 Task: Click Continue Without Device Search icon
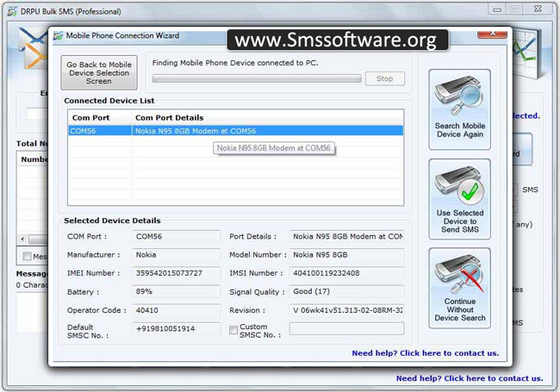(459, 275)
